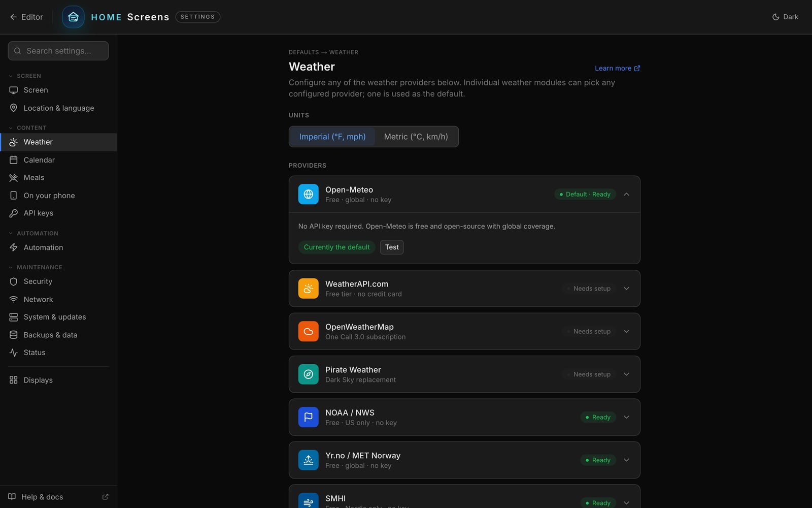The image size is (812, 508).
Task: Open the Screen settings page
Action: pyautogui.click(x=58, y=90)
